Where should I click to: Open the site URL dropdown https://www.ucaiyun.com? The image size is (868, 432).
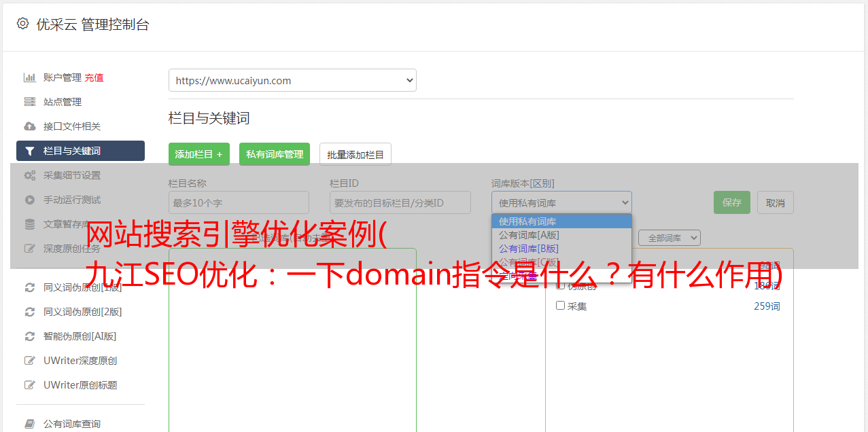[292, 80]
